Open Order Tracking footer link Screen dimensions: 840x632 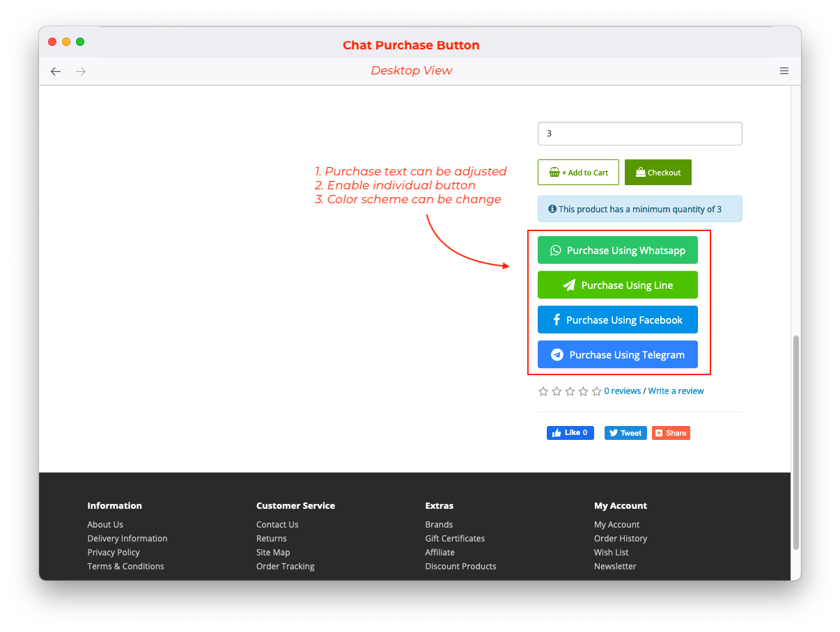coord(286,567)
